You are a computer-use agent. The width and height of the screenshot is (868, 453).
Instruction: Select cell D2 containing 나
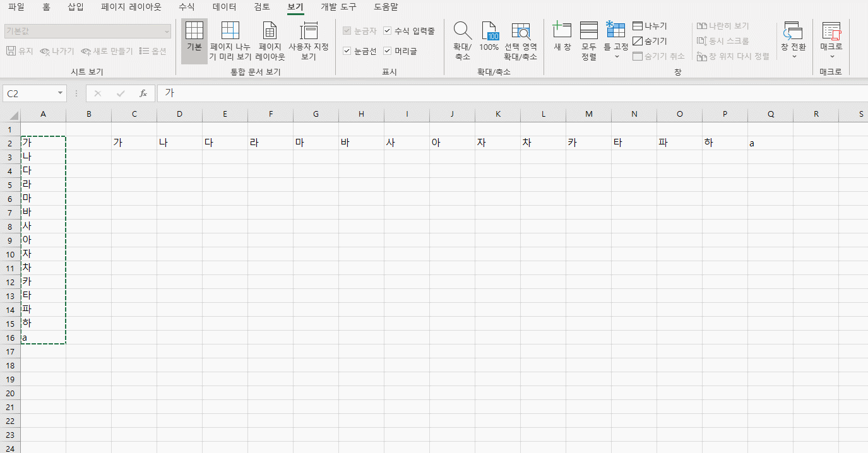pos(179,143)
